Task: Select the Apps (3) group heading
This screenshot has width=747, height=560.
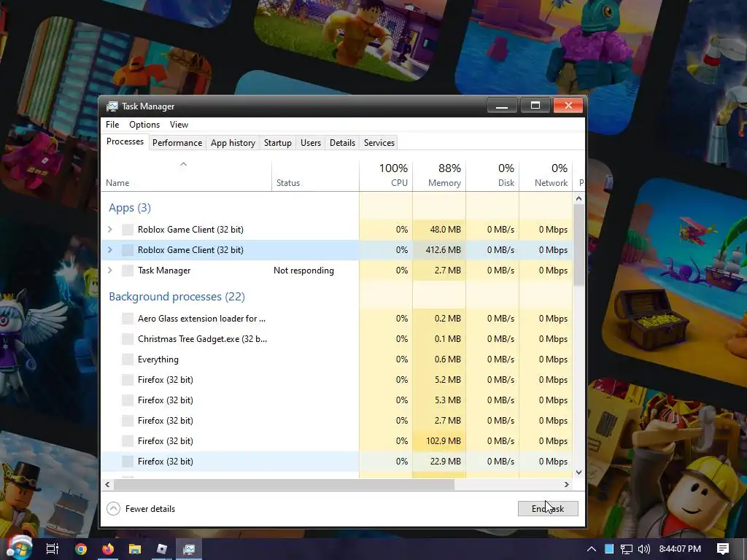Action: click(130, 208)
